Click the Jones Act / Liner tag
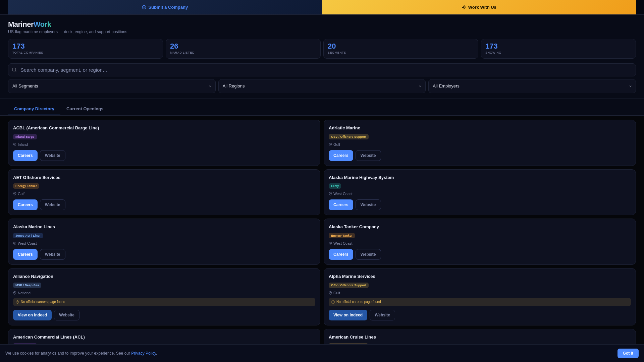 pos(28,236)
